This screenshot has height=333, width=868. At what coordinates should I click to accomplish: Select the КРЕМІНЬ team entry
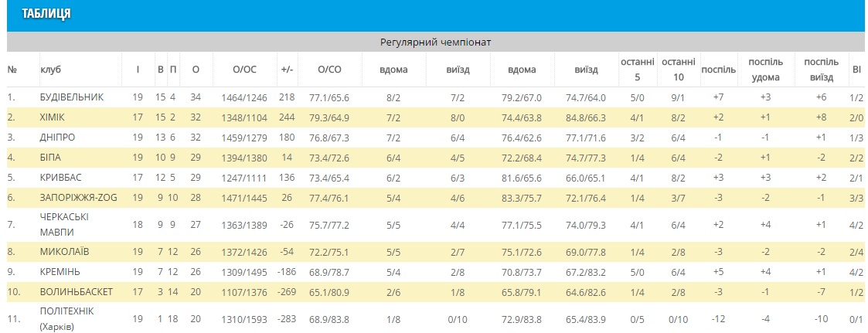(62, 272)
